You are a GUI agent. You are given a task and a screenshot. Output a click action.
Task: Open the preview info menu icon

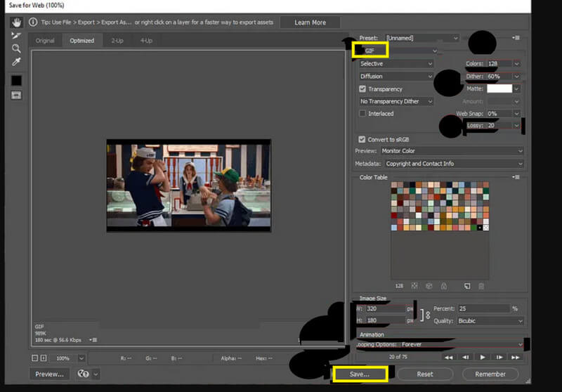click(x=93, y=340)
